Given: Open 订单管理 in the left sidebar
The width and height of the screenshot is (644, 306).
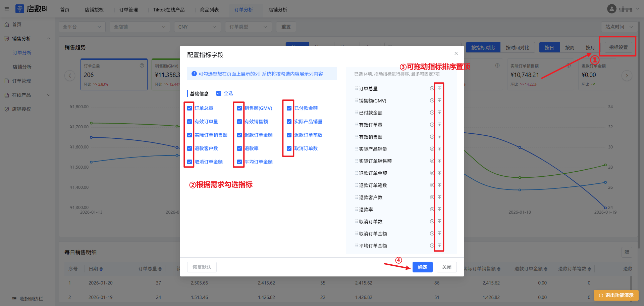Looking at the screenshot, I should pos(21,81).
